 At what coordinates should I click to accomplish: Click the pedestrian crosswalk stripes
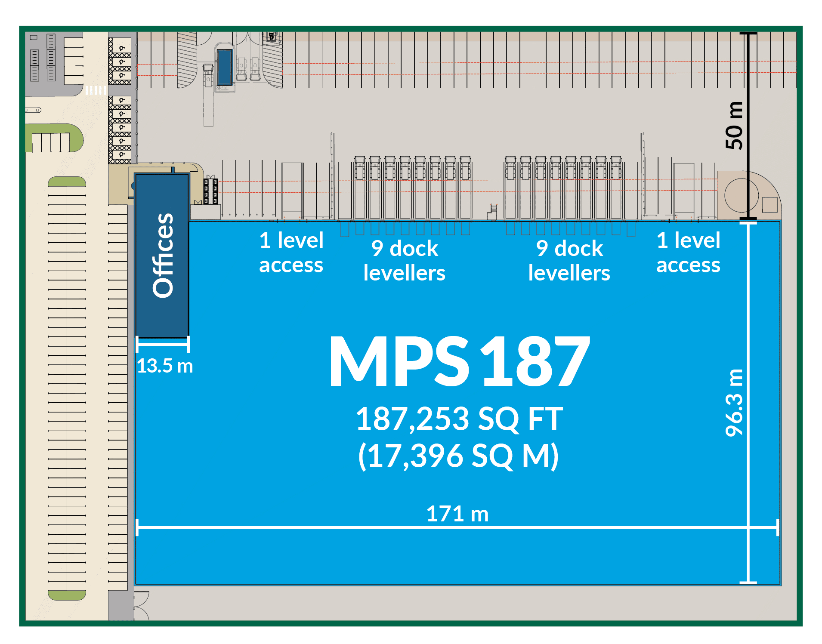[96, 90]
